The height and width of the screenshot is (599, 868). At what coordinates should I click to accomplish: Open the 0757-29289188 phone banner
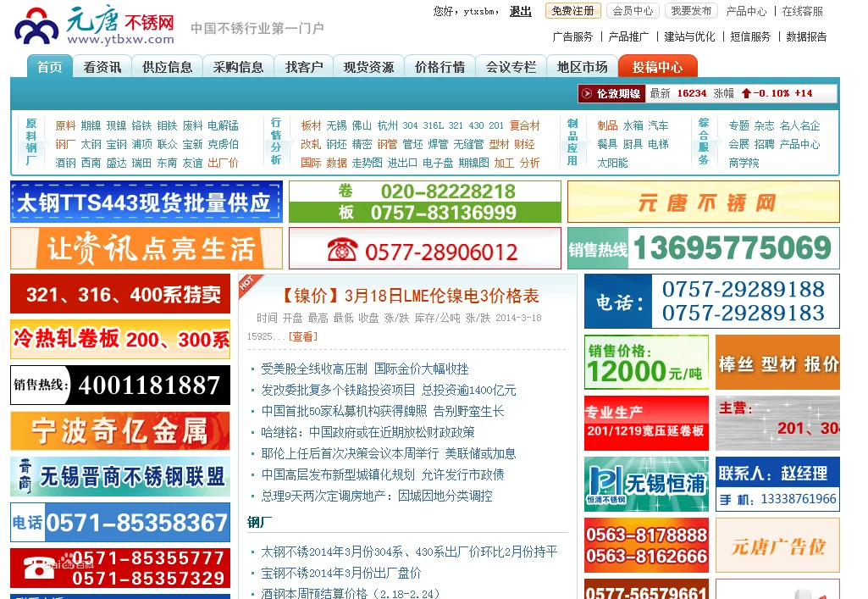click(712, 301)
